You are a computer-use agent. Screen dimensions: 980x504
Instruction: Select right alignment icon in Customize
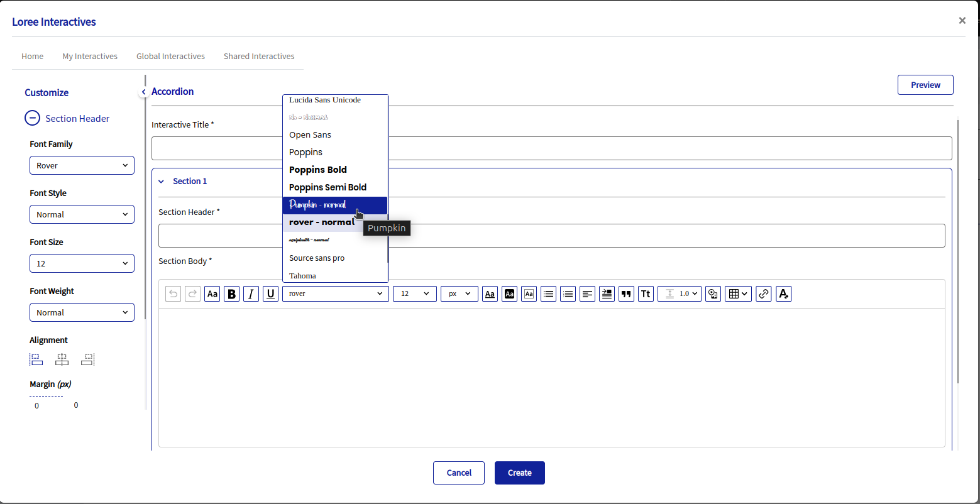[x=88, y=359]
